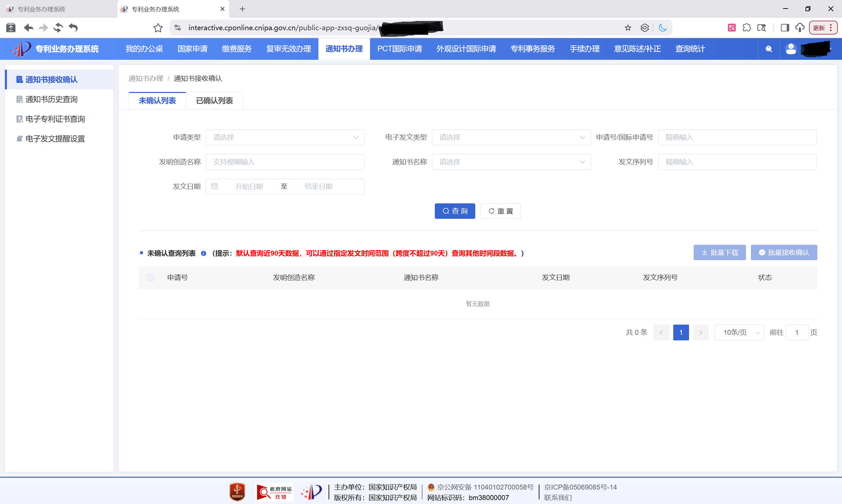Open the 10条/页 page size dropdown
Image resolution: width=842 pixels, height=504 pixels.
pos(739,332)
